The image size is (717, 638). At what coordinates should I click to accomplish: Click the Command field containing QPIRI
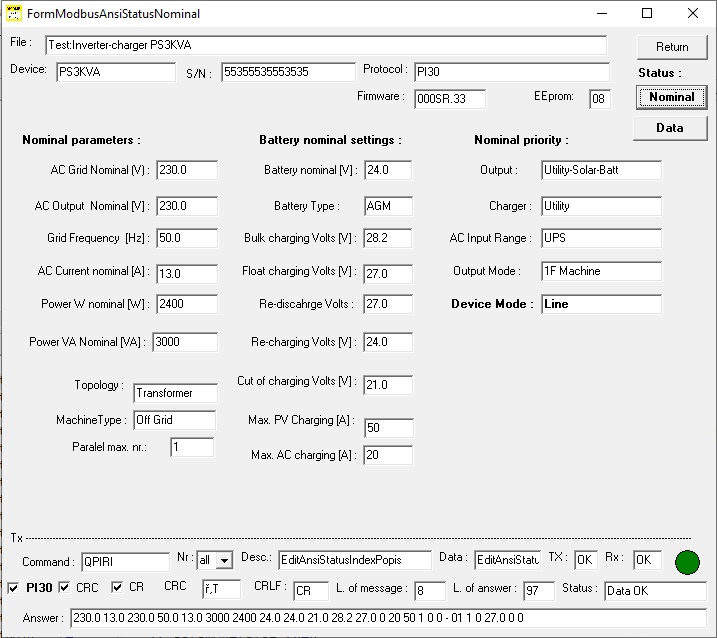coord(125,562)
